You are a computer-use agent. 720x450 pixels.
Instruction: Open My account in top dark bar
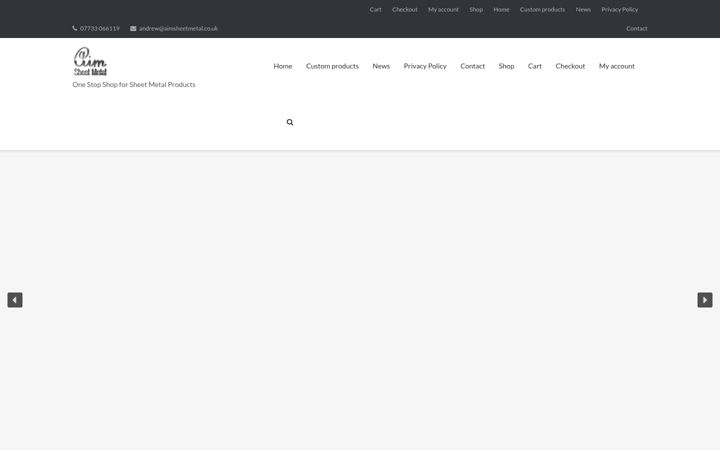[443, 9]
